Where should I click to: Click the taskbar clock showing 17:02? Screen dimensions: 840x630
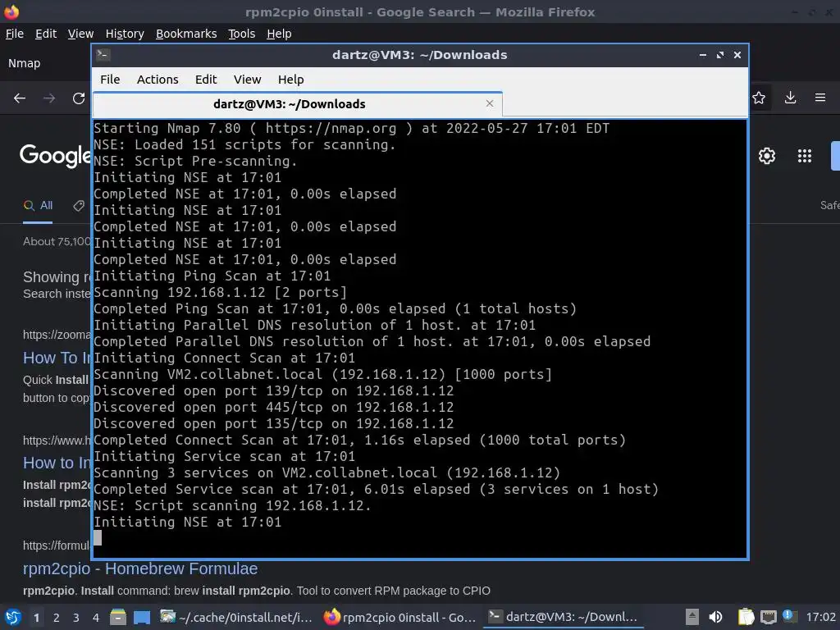click(x=820, y=617)
